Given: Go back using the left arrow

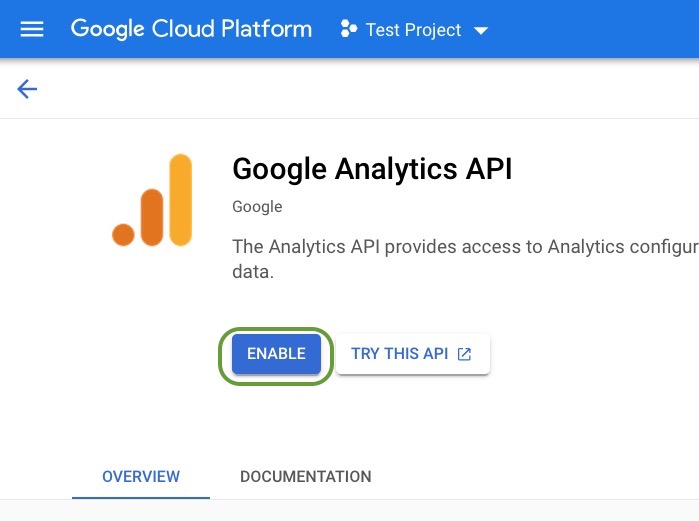Looking at the screenshot, I should click(27, 90).
